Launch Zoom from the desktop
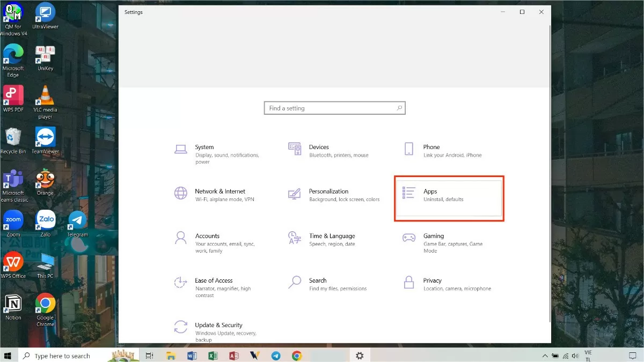The width and height of the screenshot is (644, 362). (13, 220)
